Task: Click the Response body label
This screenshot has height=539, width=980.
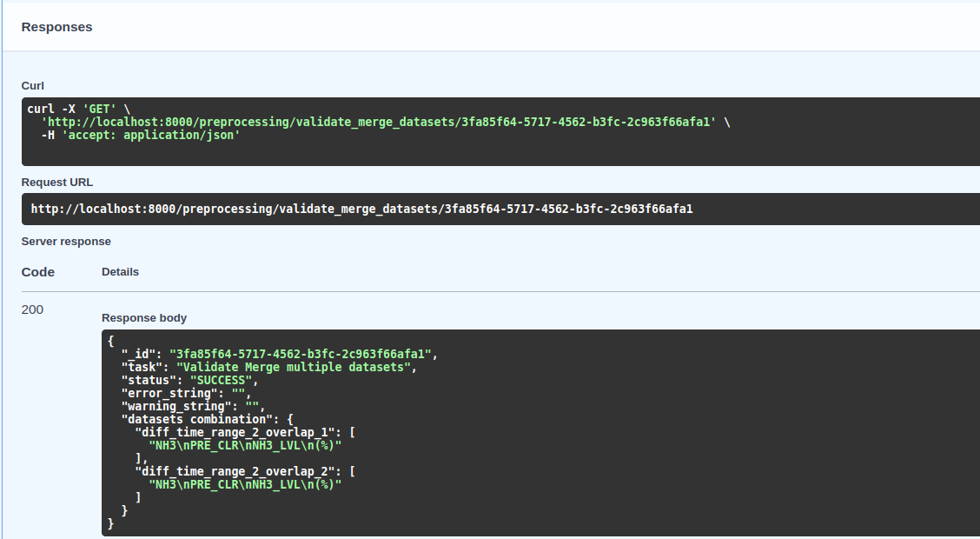Action: pos(144,318)
